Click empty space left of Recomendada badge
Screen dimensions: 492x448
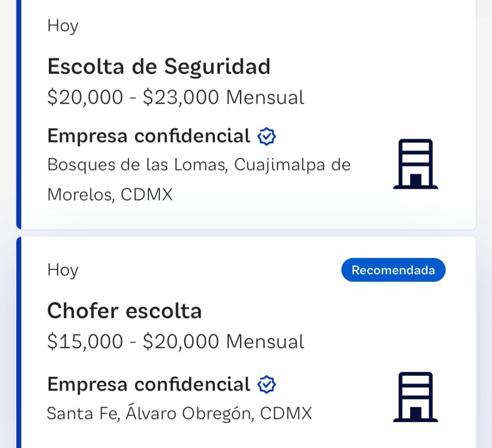210,270
